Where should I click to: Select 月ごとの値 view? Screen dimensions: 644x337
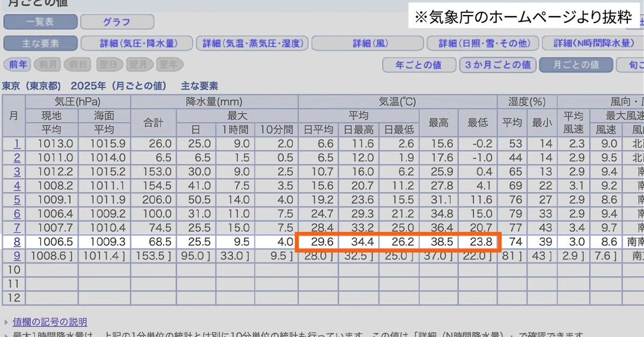click(576, 65)
